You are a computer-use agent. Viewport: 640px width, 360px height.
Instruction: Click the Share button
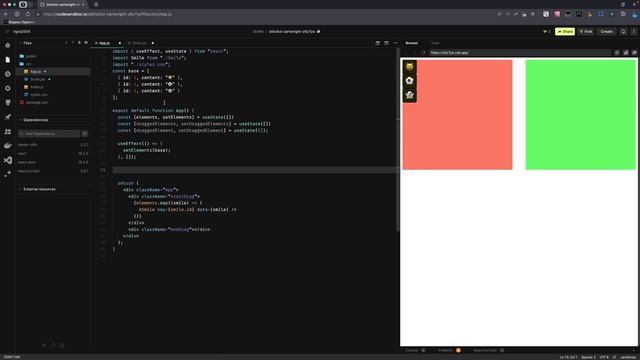[x=565, y=31]
